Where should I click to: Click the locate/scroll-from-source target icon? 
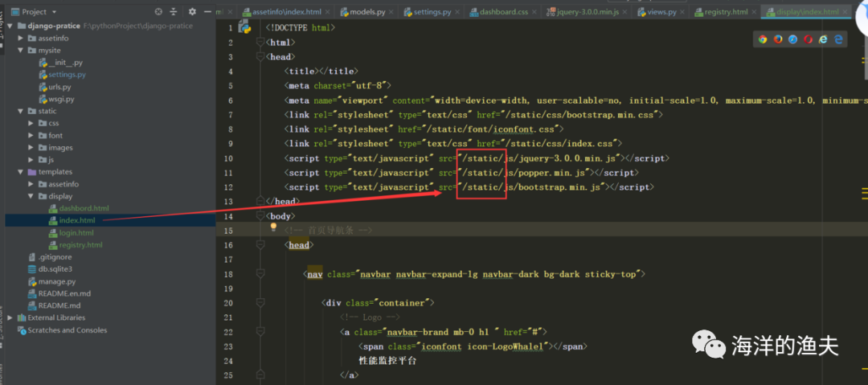coord(158,11)
